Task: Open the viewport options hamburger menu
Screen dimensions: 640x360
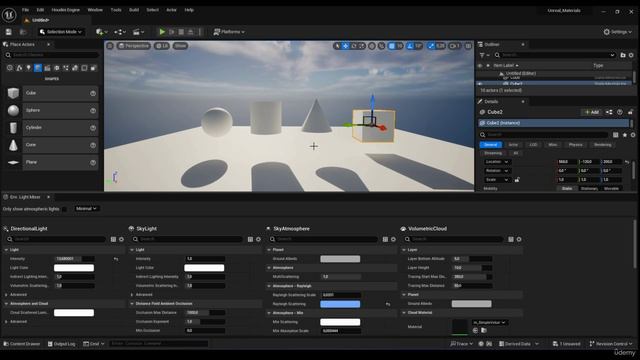Action: coord(110,46)
